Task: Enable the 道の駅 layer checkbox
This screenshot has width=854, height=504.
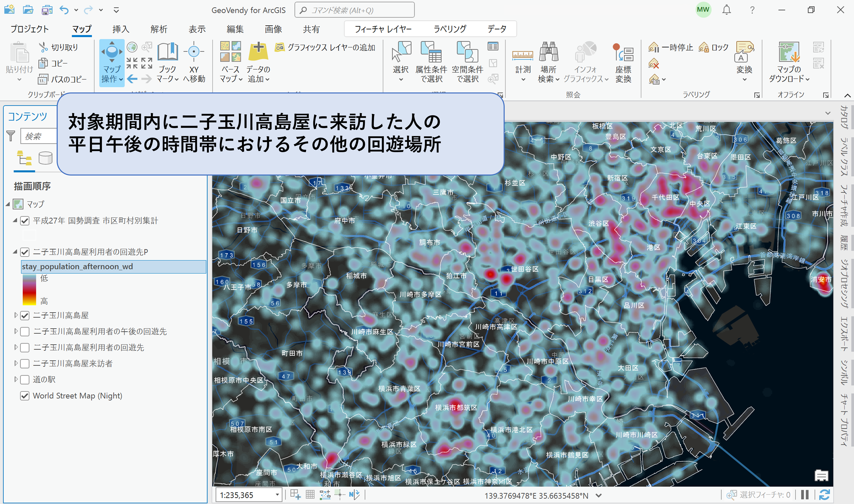Action: tap(24, 379)
